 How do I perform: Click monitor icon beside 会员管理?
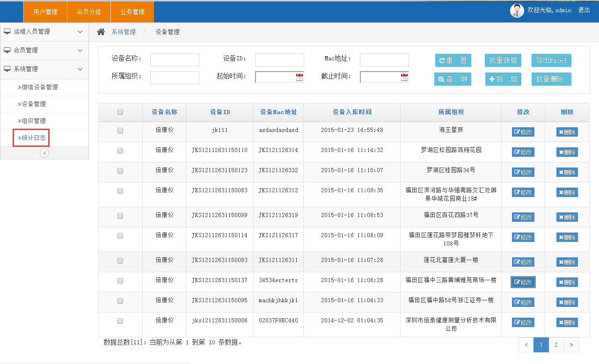click(x=7, y=50)
